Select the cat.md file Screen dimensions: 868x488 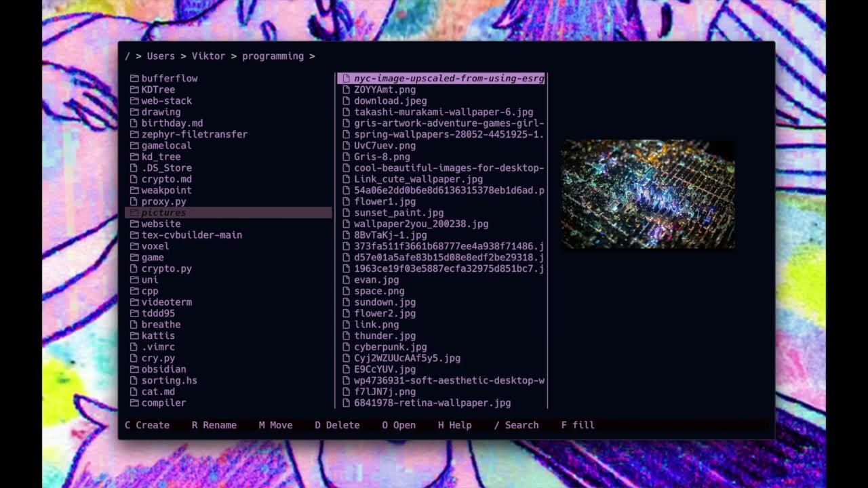point(158,392)
